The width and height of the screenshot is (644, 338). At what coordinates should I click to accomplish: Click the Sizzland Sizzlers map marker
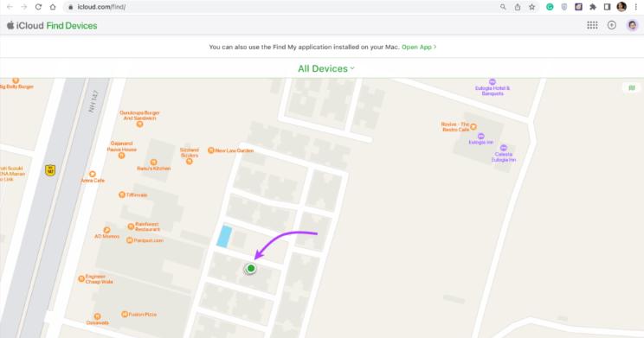click(190, 162)
